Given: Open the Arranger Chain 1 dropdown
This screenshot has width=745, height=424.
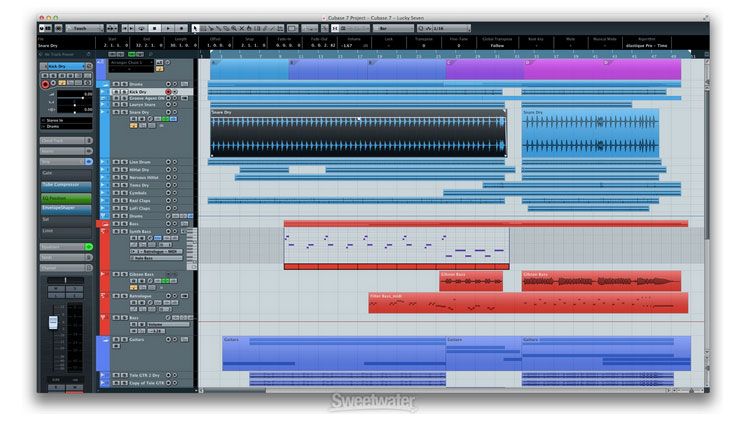Looking at the screenshot, I should (x=131, y=62).
